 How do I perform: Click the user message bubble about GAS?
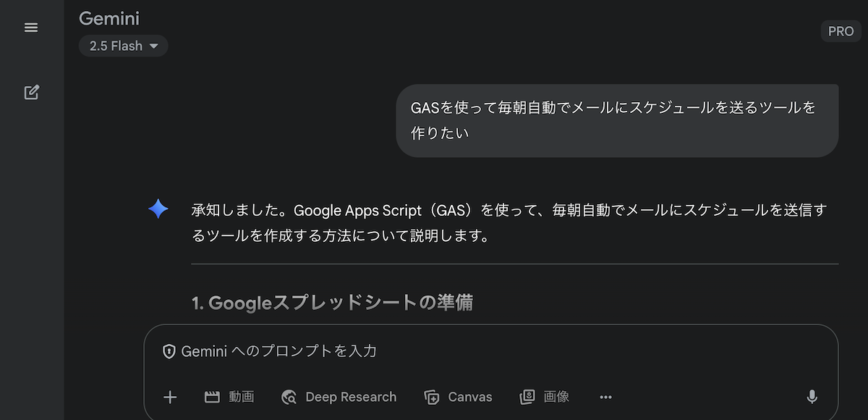(617, 120)
